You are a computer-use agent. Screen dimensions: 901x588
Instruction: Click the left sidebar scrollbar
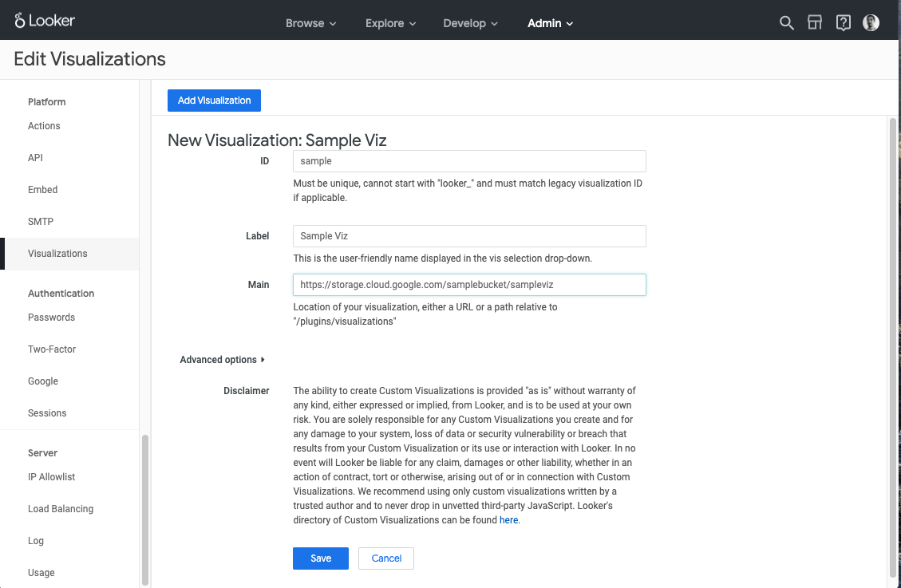coord(145,510)
